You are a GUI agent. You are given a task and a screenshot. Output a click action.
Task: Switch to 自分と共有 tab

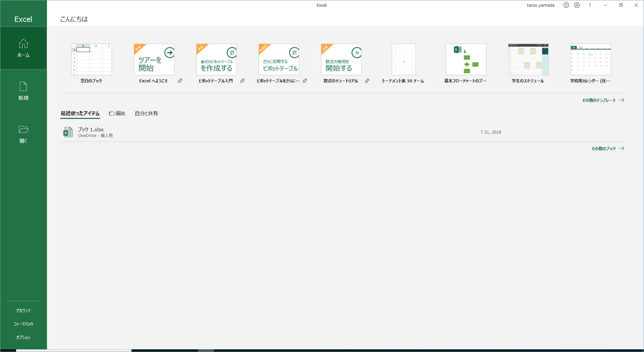pos(146,114)
